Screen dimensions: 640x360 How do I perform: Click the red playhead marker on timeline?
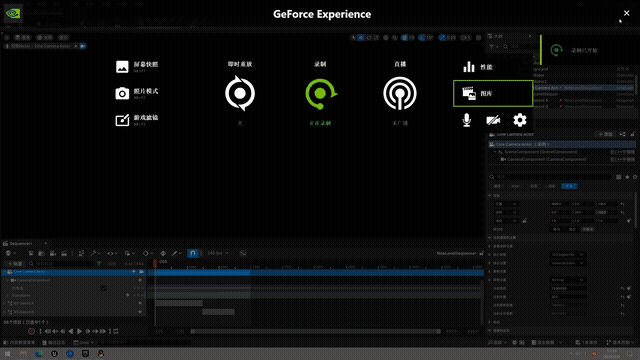click(155, 263)
